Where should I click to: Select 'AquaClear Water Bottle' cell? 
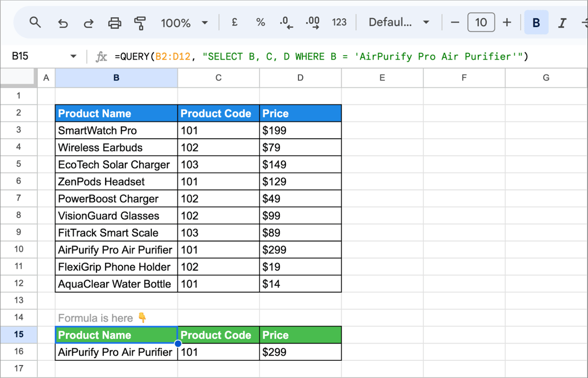pos(116,284)
